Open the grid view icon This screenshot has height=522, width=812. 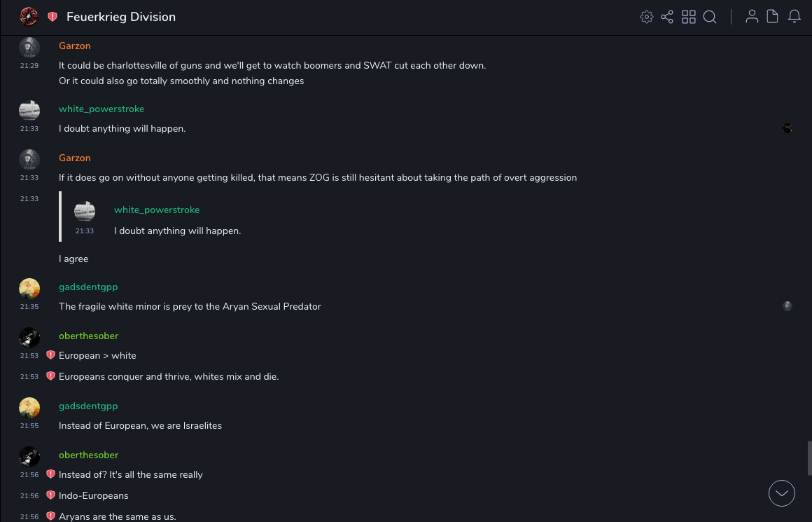click(689, 17)
